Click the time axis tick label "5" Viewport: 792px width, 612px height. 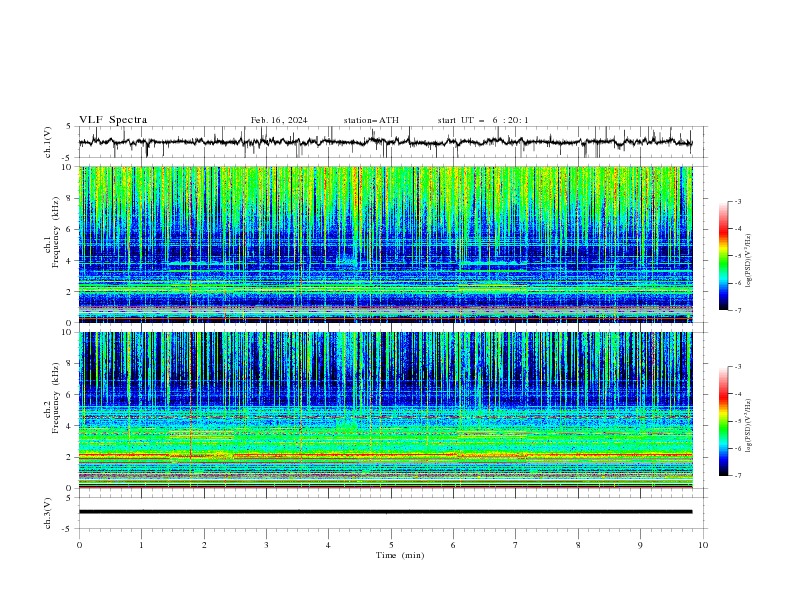coord(391,545)
